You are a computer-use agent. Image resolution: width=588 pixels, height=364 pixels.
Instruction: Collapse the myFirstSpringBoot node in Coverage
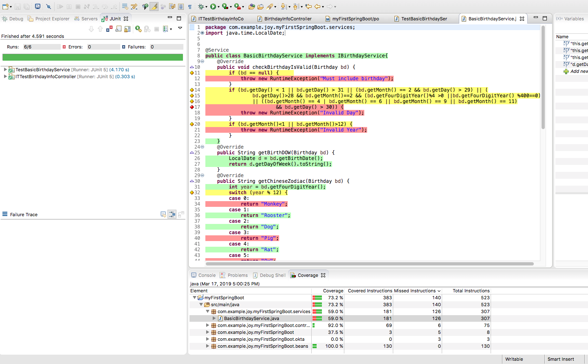pos(195,298)
